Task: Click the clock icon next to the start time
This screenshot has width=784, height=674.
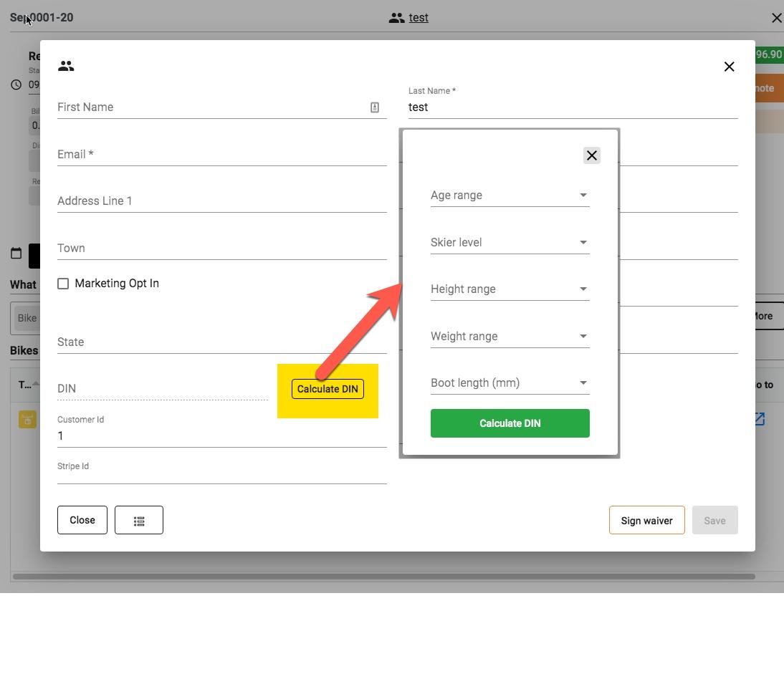Action: (16, 85)
